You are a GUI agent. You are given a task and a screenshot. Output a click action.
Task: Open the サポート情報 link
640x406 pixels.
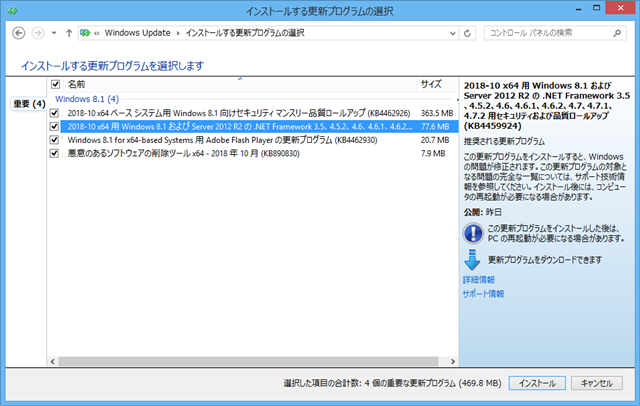[483, 294]
